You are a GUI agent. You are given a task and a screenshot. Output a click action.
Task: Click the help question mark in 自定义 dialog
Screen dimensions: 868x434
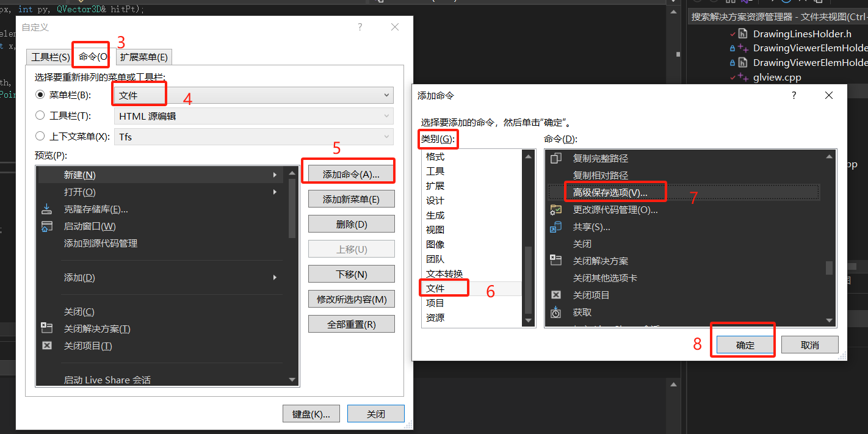point(360,27)
